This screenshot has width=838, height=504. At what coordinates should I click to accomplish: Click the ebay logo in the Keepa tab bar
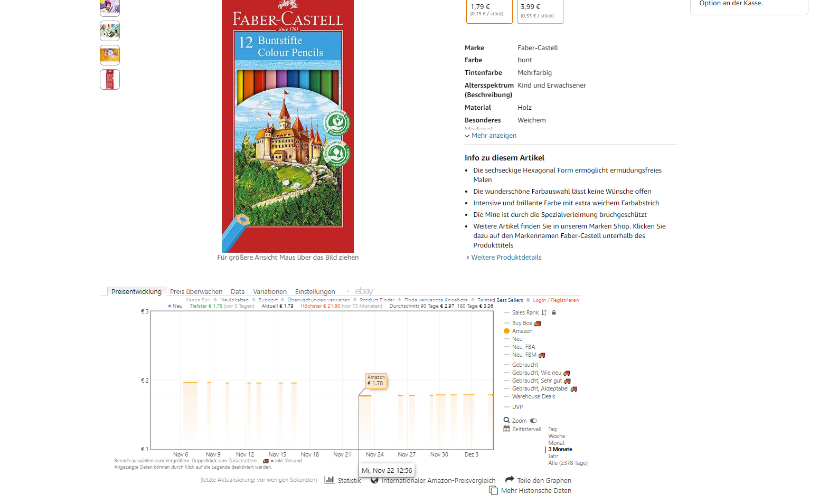click(x=364, y=291)
